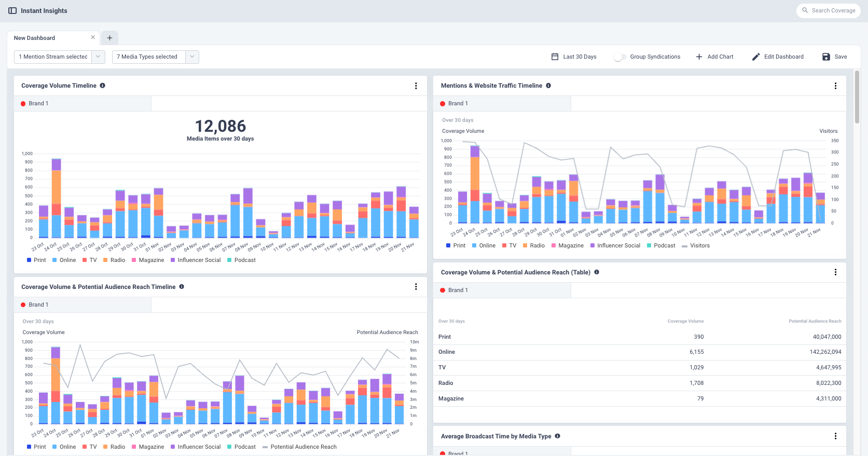The width and height of the screenshot is (868, 456).
Task: Toggle Online legend in Coverage Volume Timeline
Action: click(64, 260)
